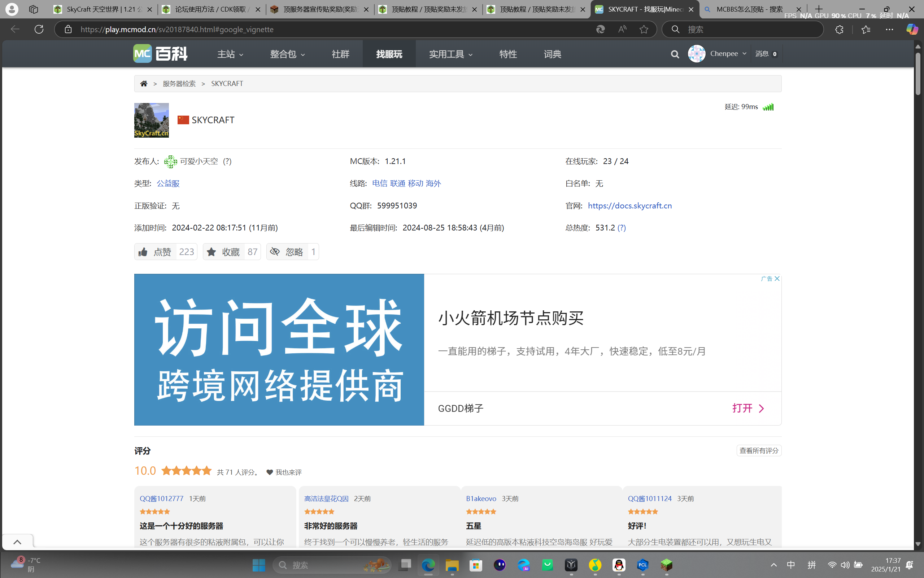Screen dimensions: 924x578
Task: View site information lock icon
Action: pyautogui.click(x=68, y=29)
